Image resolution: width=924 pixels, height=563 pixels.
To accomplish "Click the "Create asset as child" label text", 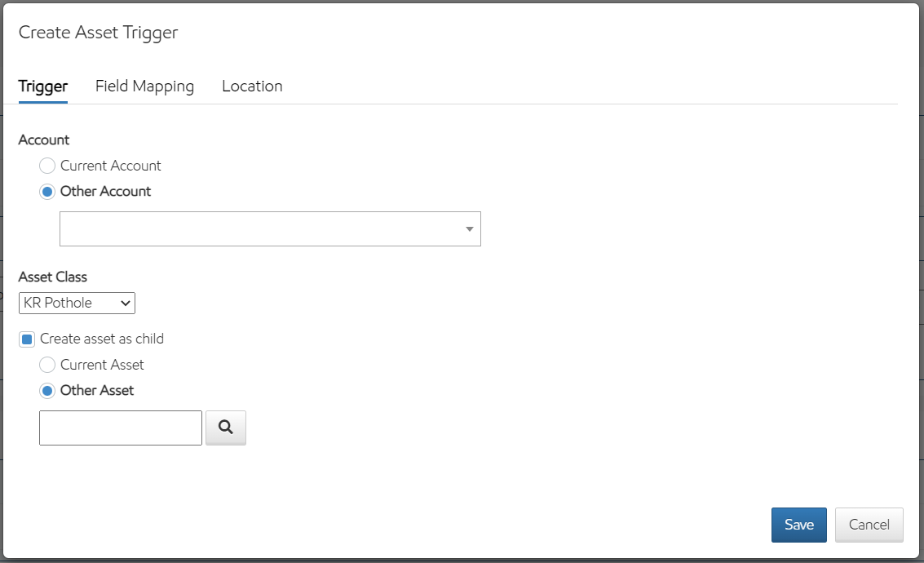I will tap(102, 339).
